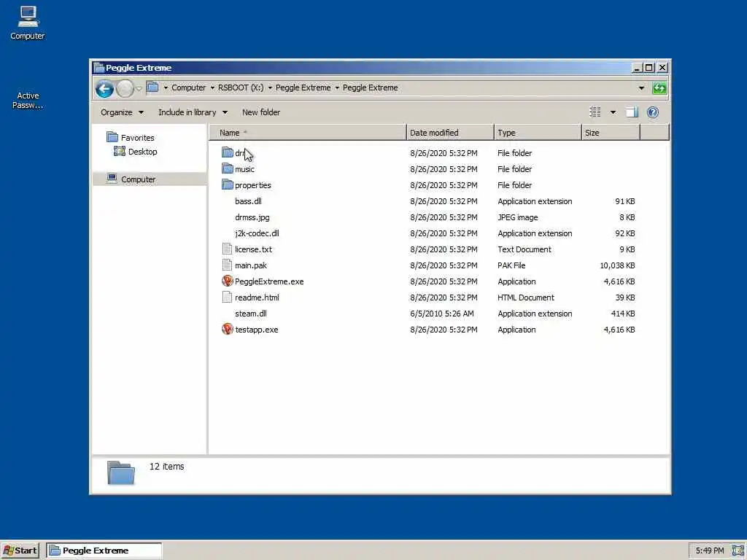Image resolution: width=747 pixels, height=560 pixels.
Task: Click the 12 items details pane text
Action: click(167, 467)
